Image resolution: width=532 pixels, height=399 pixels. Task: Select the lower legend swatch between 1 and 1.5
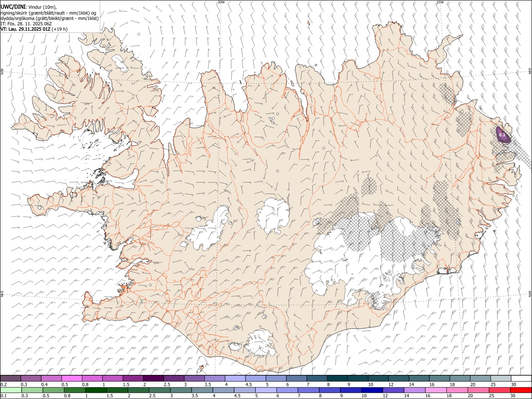coord(96,390)
